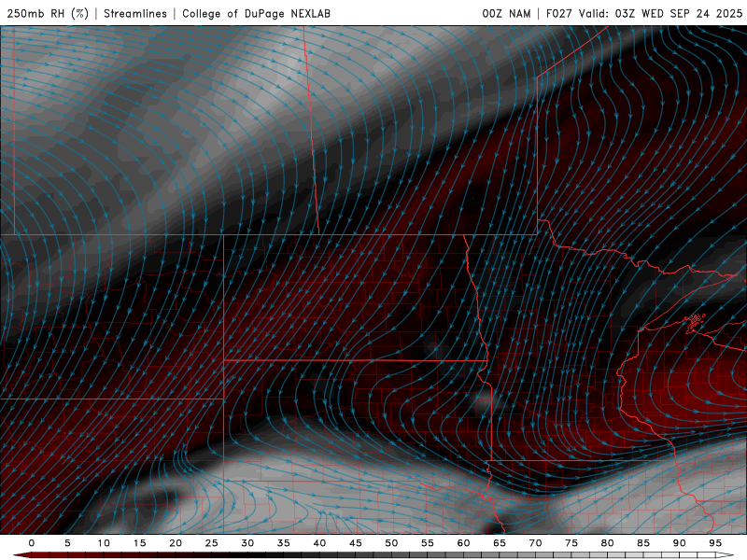Viewport: 747px width, 560px height.
Task: Click the colorbar label '5'
Action: [67, 543]
